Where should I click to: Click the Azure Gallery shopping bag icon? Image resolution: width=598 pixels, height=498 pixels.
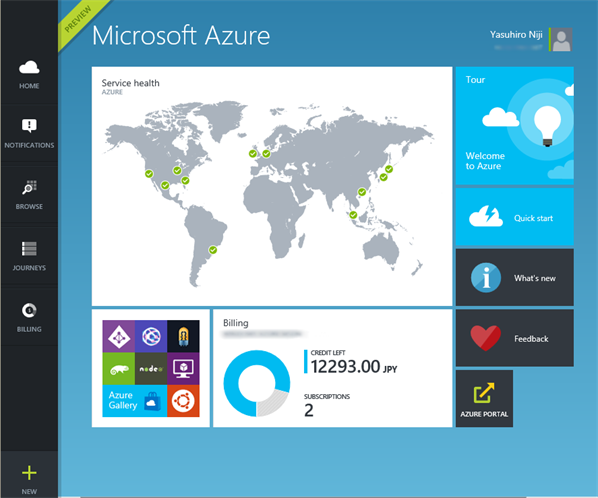[153, 402]
